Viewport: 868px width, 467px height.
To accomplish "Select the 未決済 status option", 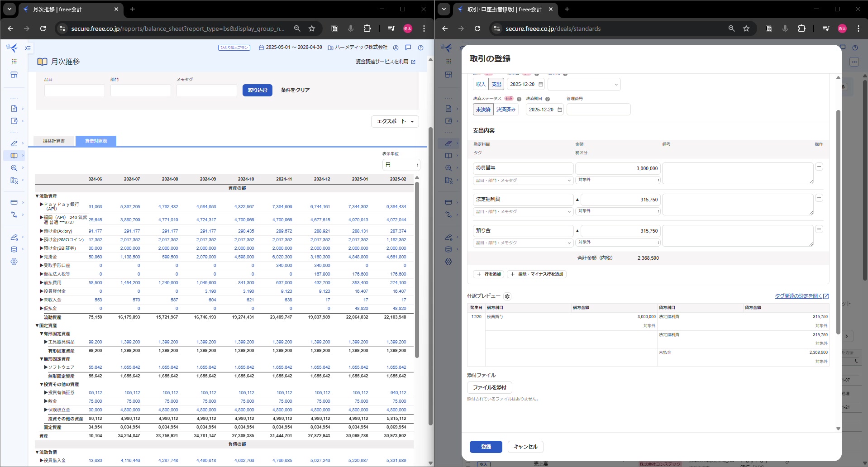I will pyautogui.click(x=483, y=110).
